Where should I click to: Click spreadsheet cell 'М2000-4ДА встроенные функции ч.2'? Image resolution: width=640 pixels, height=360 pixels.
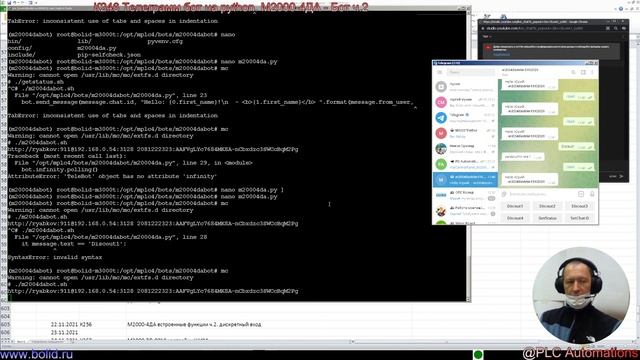pyautogui.click(x=194, y=324)
